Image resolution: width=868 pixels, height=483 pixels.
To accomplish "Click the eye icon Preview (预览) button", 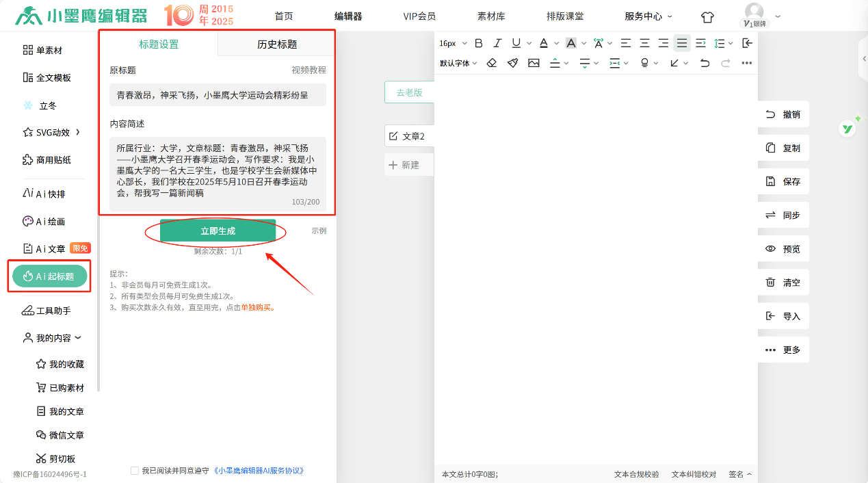I will (783, 249).
